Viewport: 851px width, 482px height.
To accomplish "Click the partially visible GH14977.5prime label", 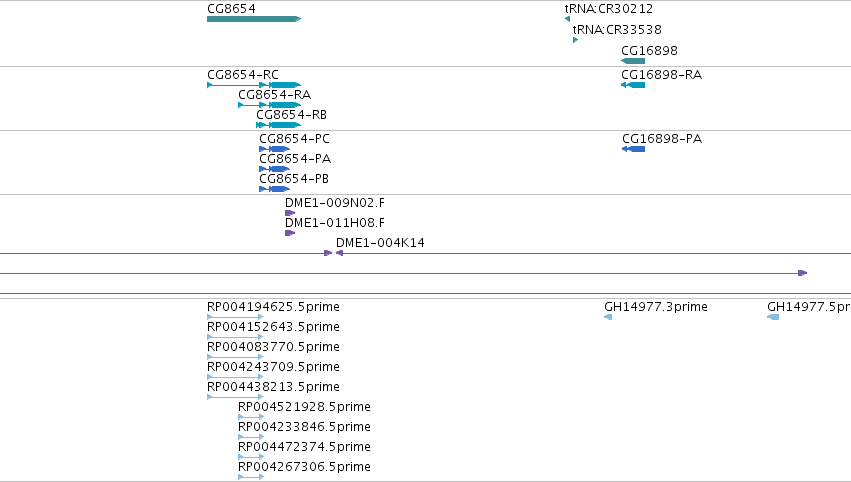I will pyautogui.click(x=809, y=307).
